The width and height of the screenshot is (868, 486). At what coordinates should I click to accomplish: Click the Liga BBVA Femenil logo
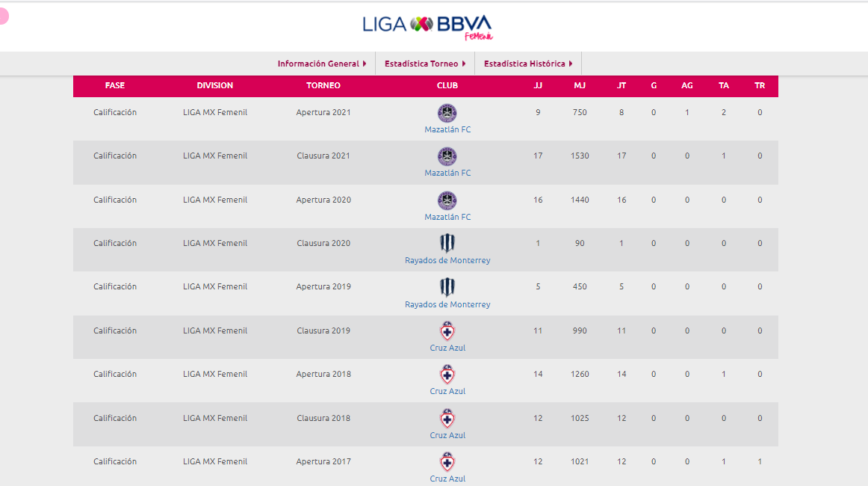[x=427, y=27]
